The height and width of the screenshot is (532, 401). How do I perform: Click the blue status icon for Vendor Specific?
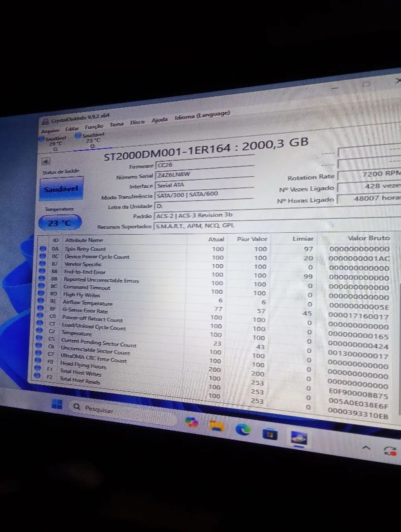point(42,264)
